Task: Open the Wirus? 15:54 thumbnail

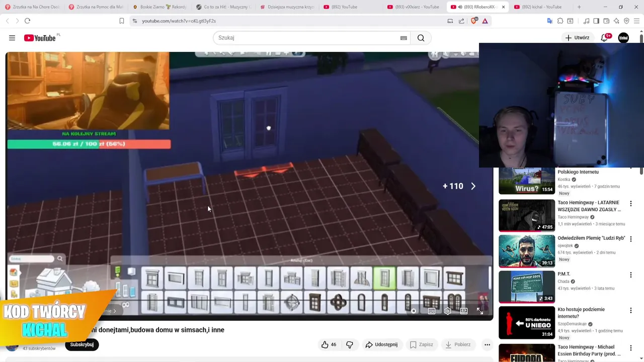Action: coord(527,181)
